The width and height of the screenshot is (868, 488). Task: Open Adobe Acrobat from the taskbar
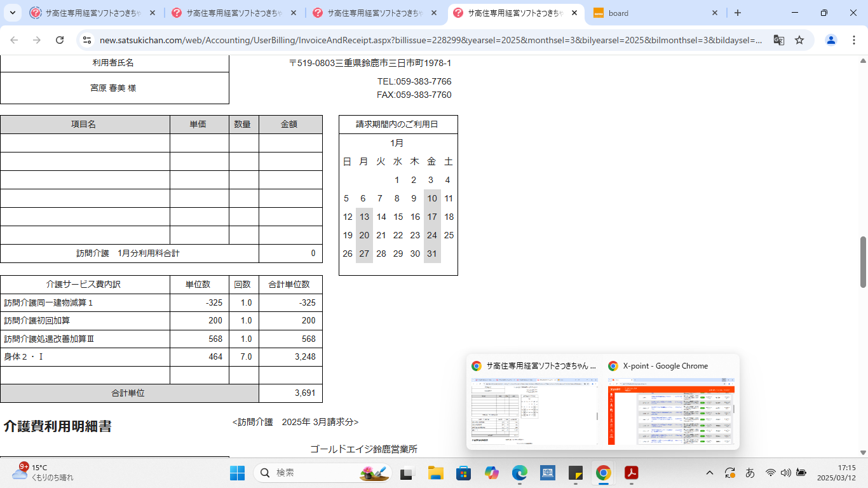click(631, 473)
